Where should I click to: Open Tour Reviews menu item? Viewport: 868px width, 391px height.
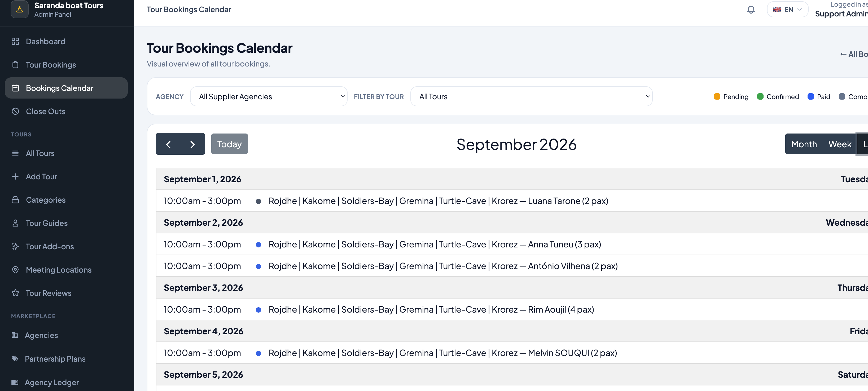click(66, 293)
